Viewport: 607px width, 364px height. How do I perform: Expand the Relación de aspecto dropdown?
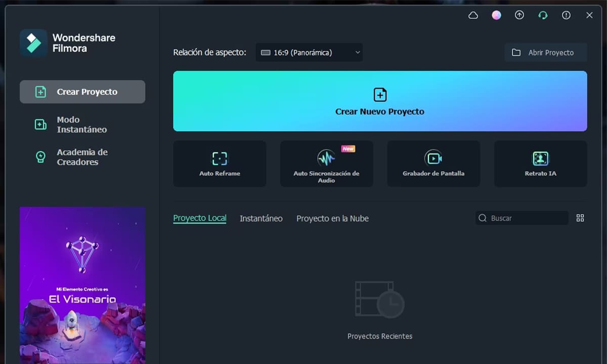309,52
